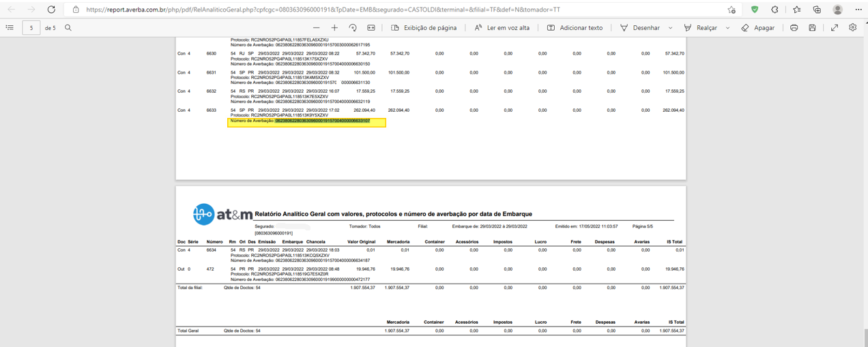Click the report title Relatório Analítico Geral
Screen dimensions: 868x347
(x=393, y=214)
